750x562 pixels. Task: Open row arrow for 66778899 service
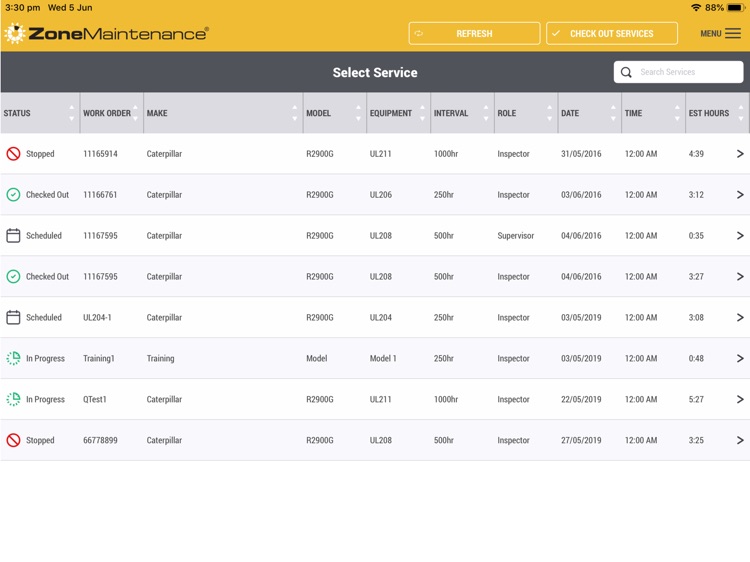coord(740,440)
